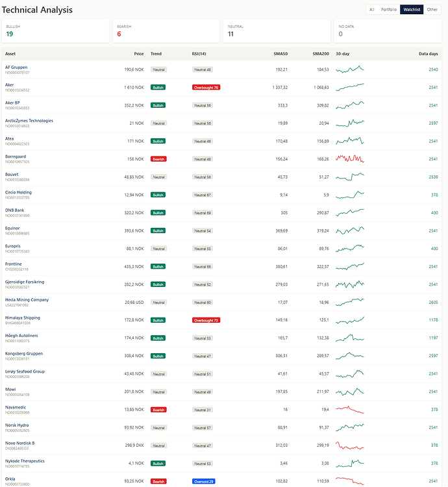This screenshot has width=448, height=487.
Task: Click Kongsberg Gruppen's Neutral 47 RSI badge
Action: (x=203, y=356)
